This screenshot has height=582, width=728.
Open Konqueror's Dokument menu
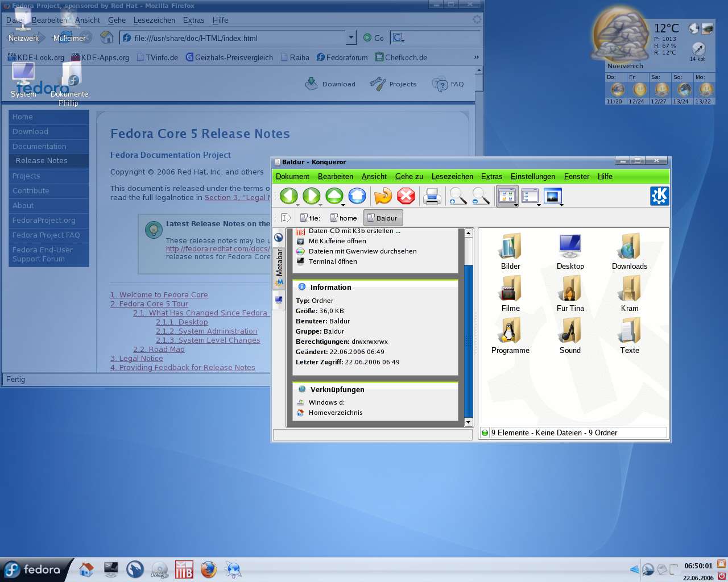pyautogui.click(x=292, y=176)
